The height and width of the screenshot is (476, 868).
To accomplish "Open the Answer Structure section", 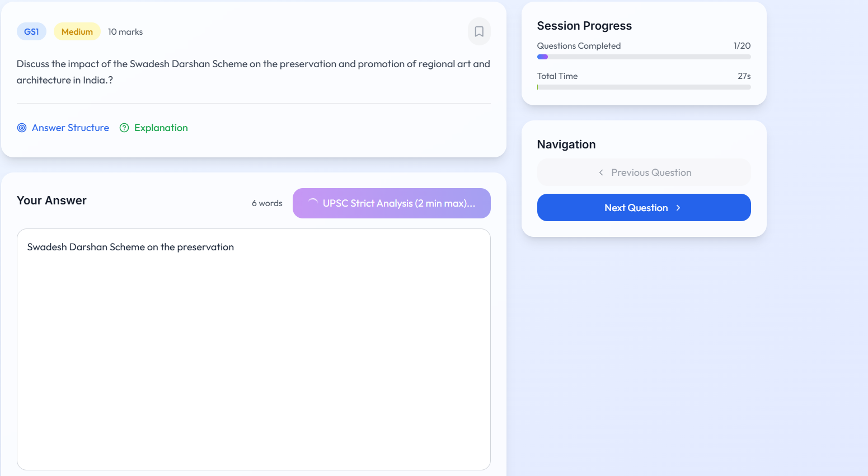I will click(x=71, y=128).
